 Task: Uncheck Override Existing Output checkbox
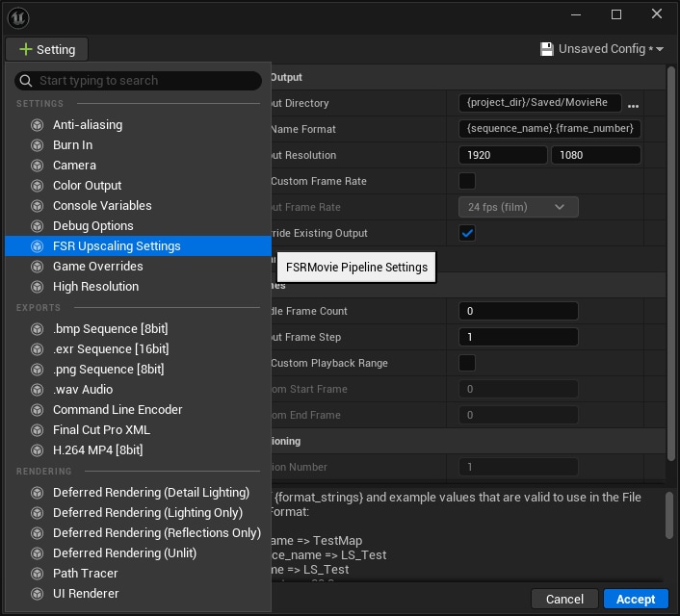(x=467, y=233)
